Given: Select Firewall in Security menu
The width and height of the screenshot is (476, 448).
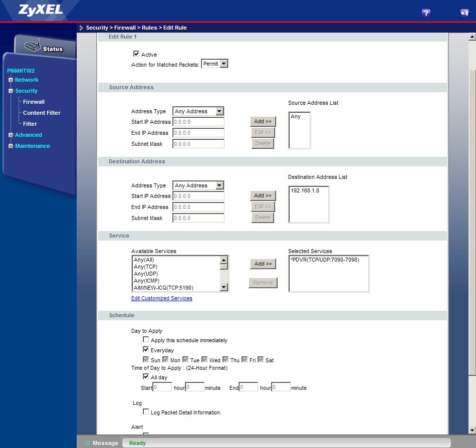Looking at the screenshot, I should pyautogui.click(x=34, y=102).
